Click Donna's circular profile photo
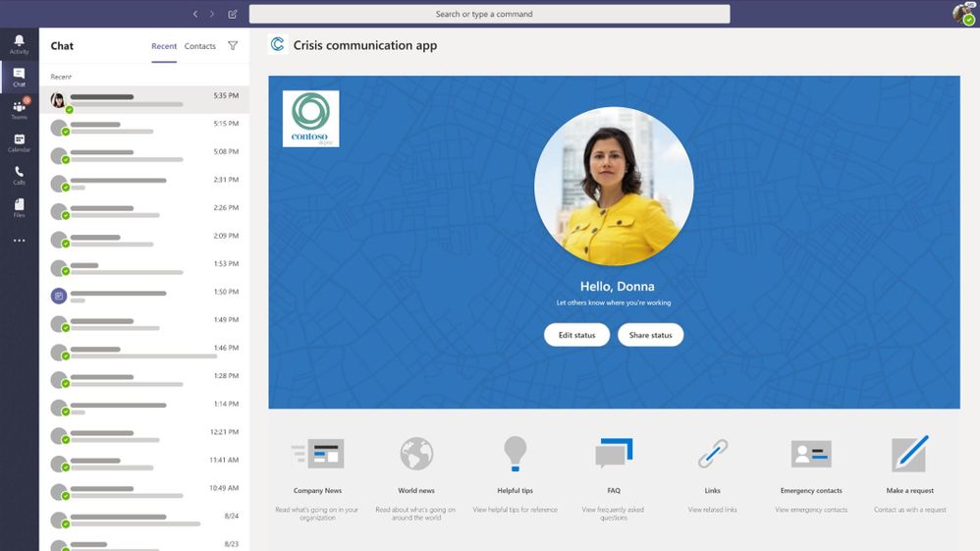980x551 pixels. tap(614, 187)
